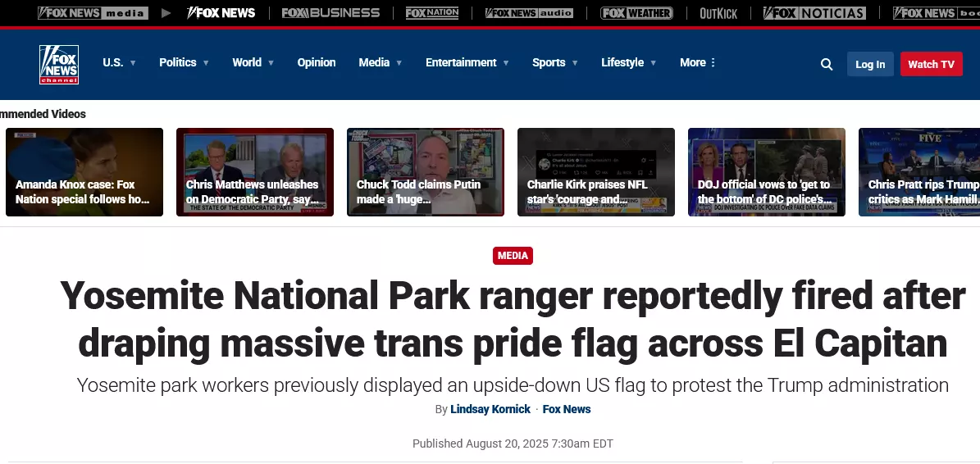Open the search magnifier icon
980x464 pixels.
pos(827,64)
